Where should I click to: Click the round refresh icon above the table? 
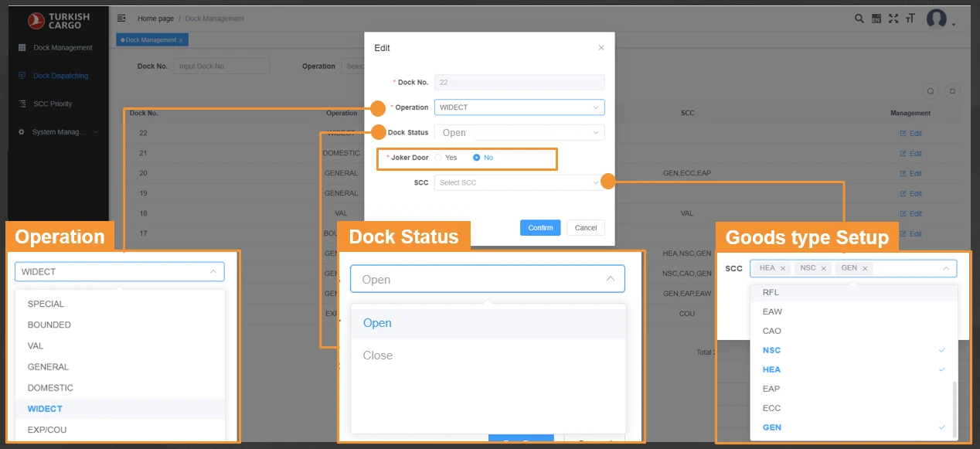tap(953, 91)
